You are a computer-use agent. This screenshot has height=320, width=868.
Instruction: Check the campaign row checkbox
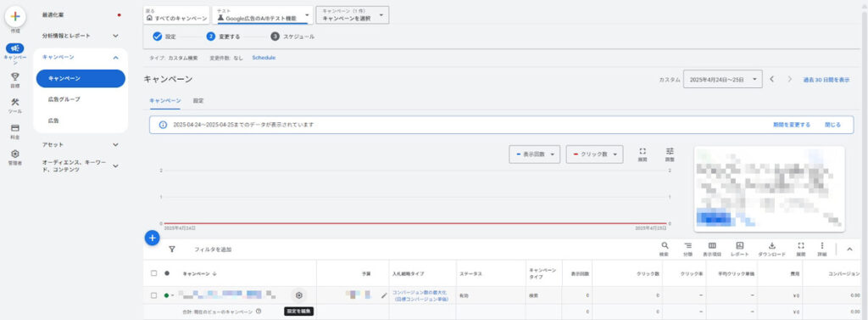[154, 295]
